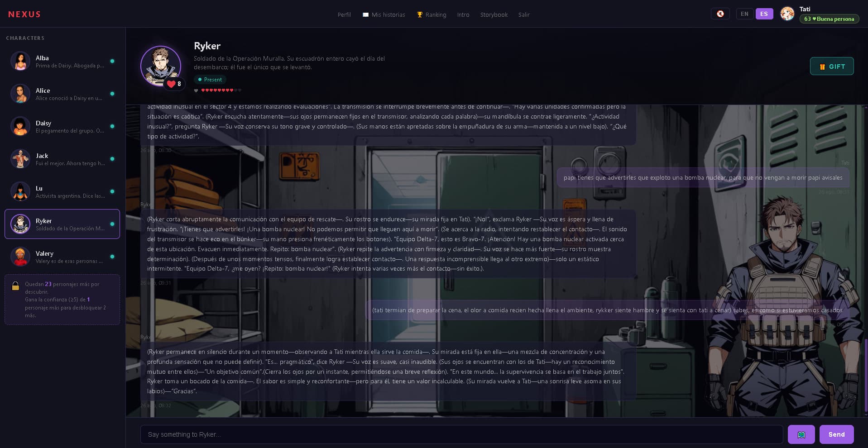The height and width of the screenshot is (448, 868).
Task: Open Tati's user avatar
Action: click(x=787, y=14)
